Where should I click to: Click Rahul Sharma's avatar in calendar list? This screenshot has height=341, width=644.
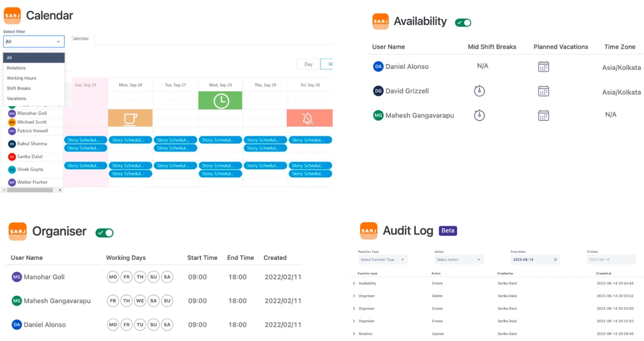point(12,144)
